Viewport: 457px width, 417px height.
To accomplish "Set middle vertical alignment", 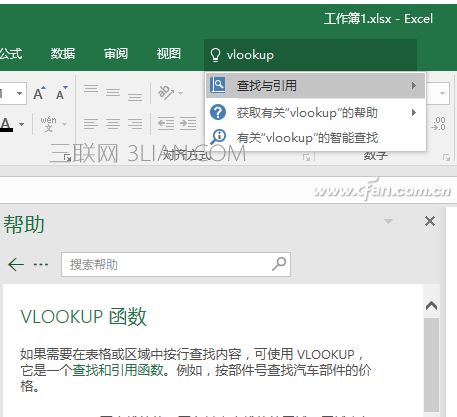I will click(x=113, y=92).
